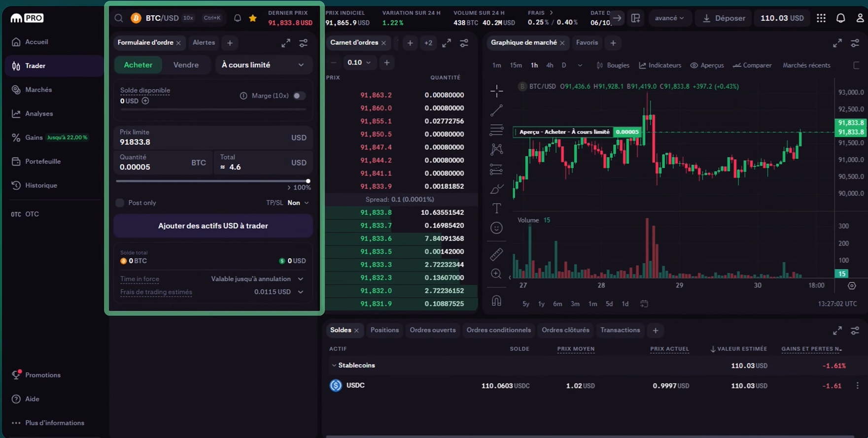Switch to the Alertes tab
Screen dimensions: 868x438
(204, 43)
